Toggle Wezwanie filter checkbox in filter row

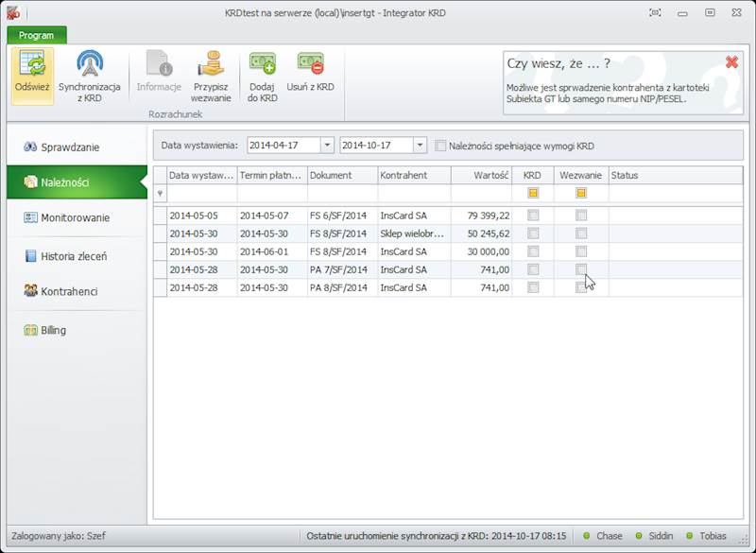(x=581, y=194)
